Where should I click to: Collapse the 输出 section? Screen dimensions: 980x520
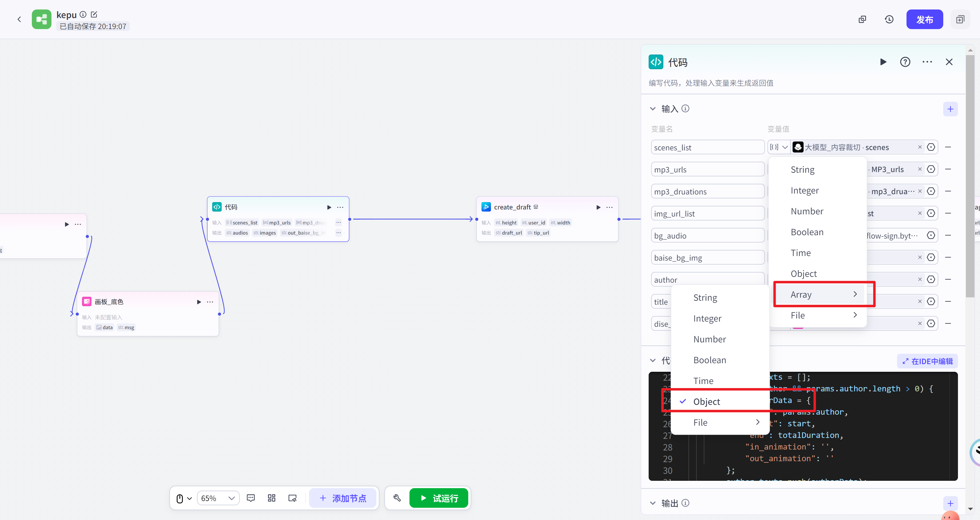(653, 503)
